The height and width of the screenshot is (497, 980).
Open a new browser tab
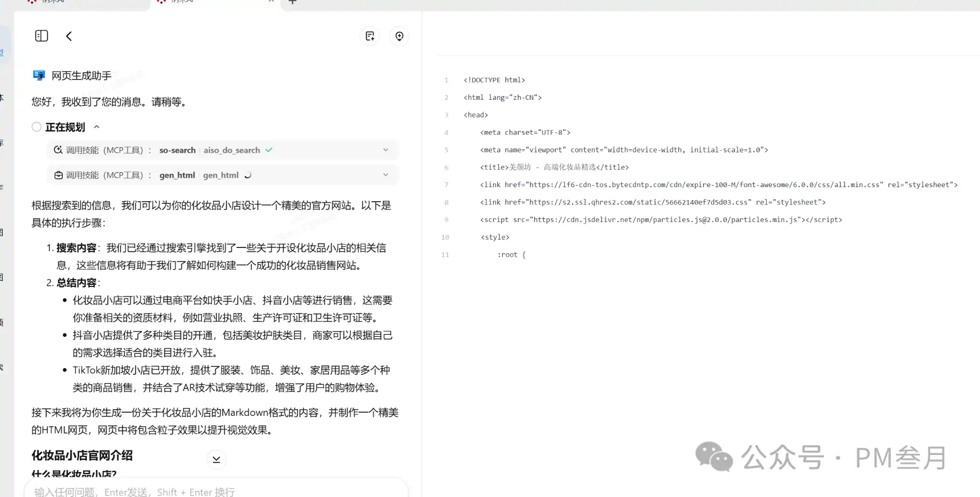click(x=292, y=2)
